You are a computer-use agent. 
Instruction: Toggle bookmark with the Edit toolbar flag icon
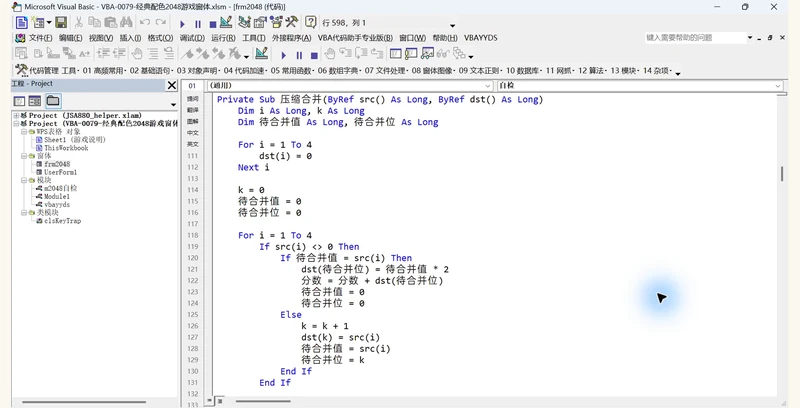point(187,53)
